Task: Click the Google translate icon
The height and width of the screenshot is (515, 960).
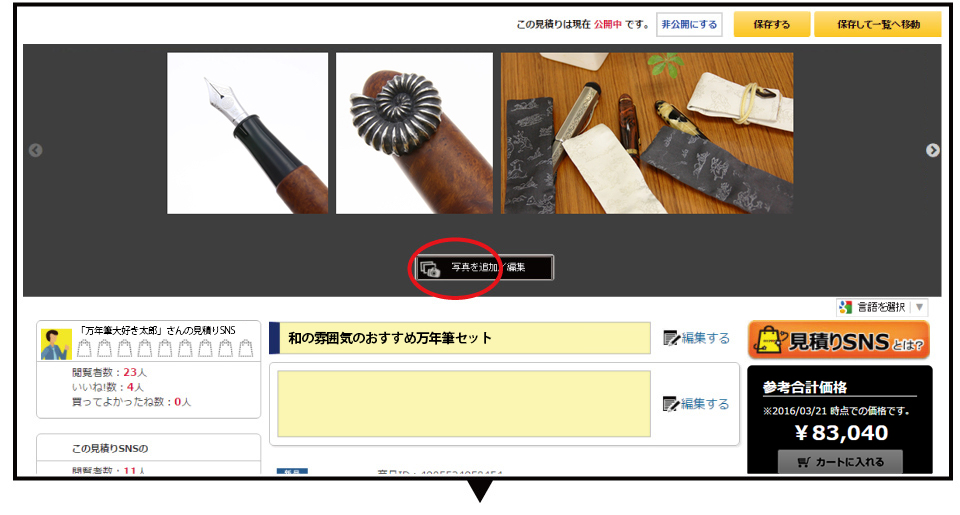Action: (846, 307)
